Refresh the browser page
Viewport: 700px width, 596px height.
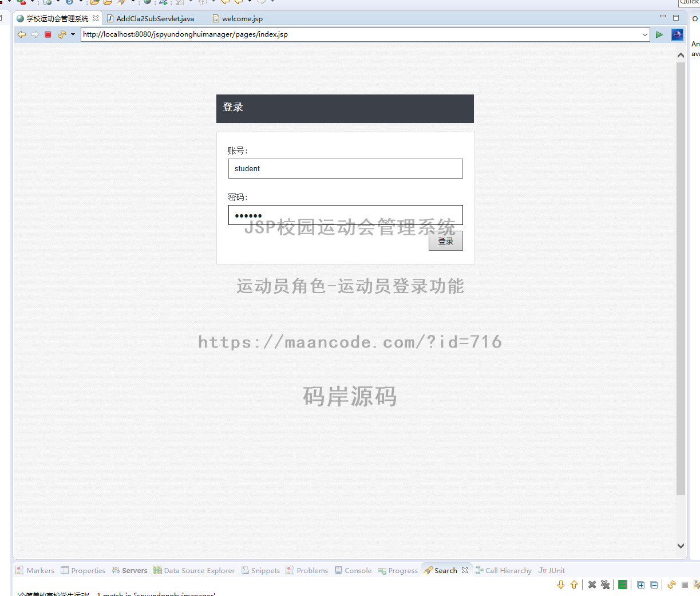click(x=62, y=34)
